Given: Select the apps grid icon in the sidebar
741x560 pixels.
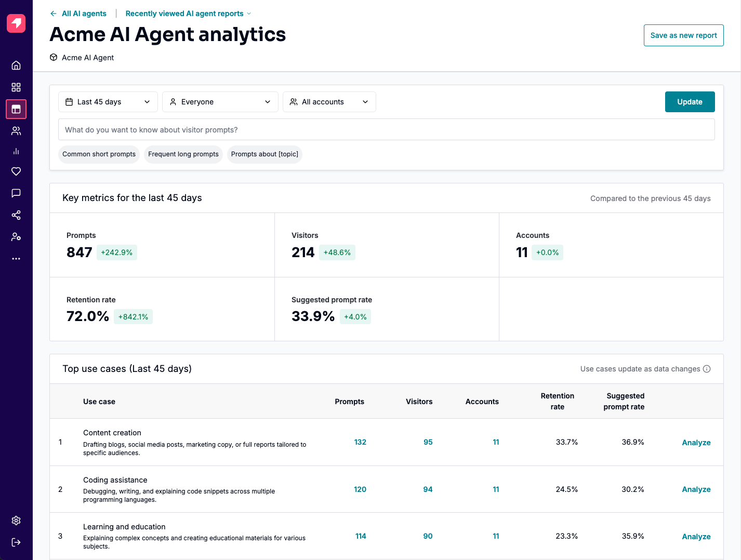Looking at the screenshot, I should (x=16, y=87).
